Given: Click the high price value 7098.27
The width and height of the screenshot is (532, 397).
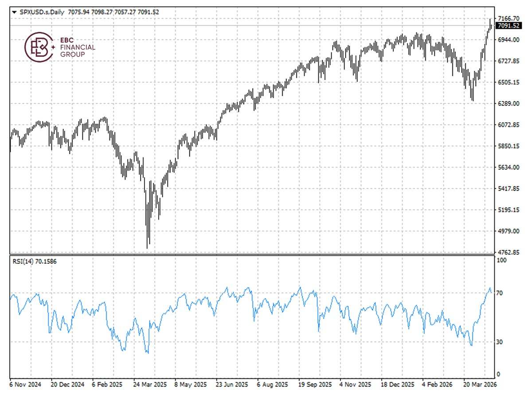Looking at the screenshot, I should pos(102,12).
